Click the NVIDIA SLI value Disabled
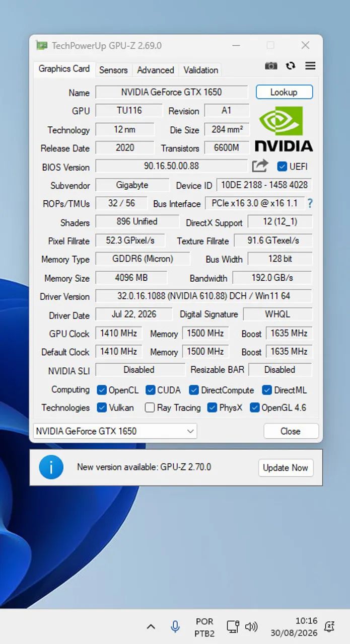 [x=141, y=369]
